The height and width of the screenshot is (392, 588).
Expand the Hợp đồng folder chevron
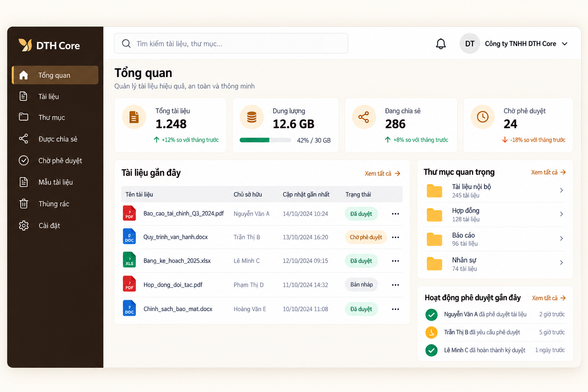click(x=562, y=214)
